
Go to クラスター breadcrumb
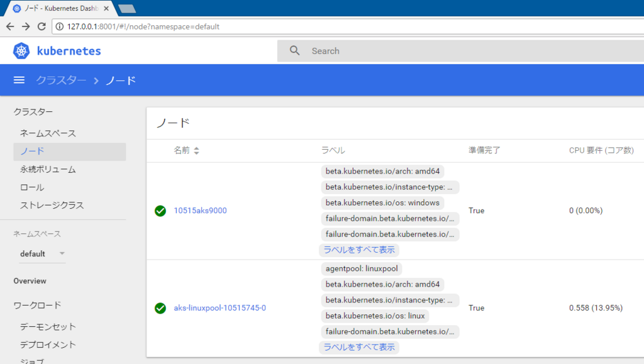tap(61, 80)
